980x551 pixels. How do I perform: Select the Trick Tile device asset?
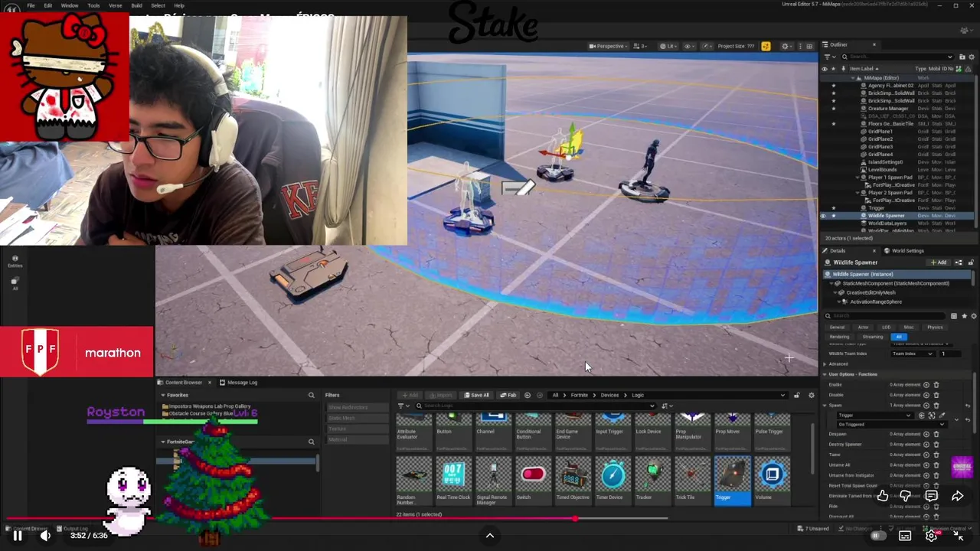(x=692, y=480)
